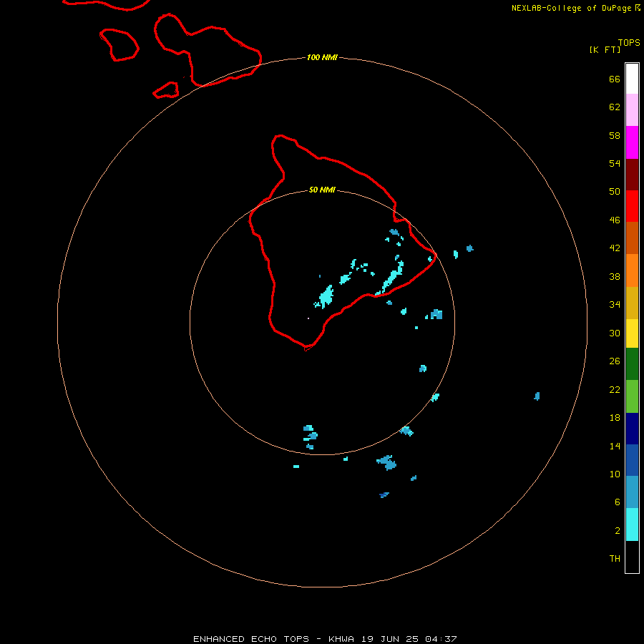Click the legend value "42"
This screenshot has width=644, height=644.
[x=615, y=248]
